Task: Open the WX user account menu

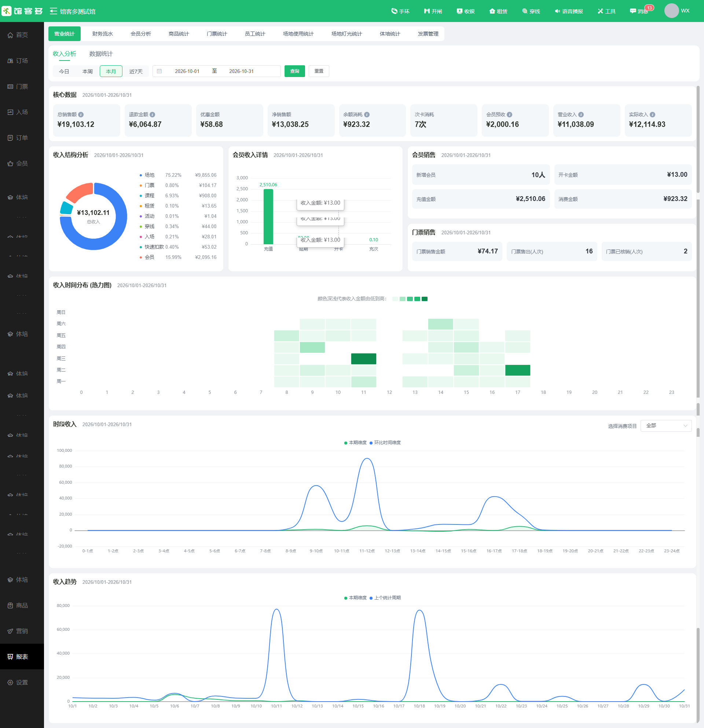Action: point(677,10)
